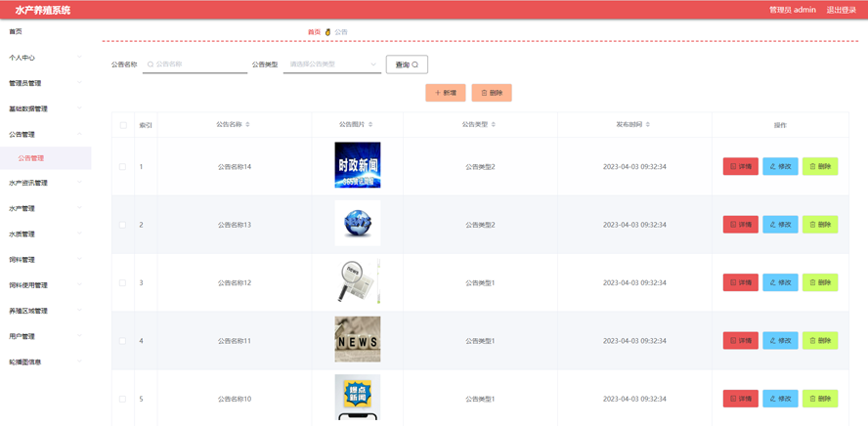Expand the 基础数据管理 sidebar menu

45,109
